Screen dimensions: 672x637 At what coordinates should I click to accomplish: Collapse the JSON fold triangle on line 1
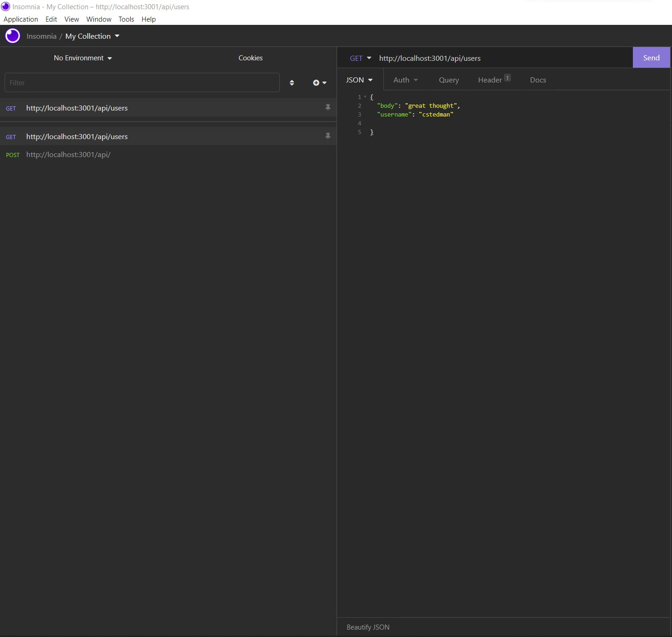[x=365, y=97]
